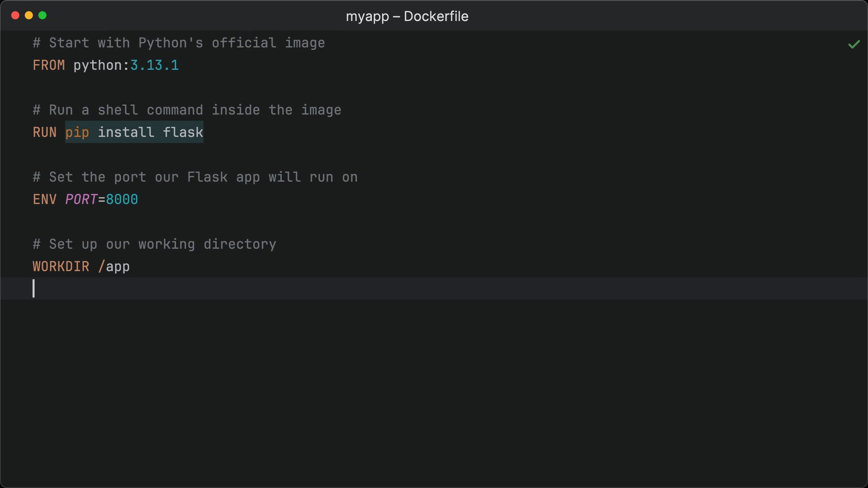Screen dimensions: 868x488
Task: Click the title 'myapp – Dockerfile'
Action: [407, 16]
